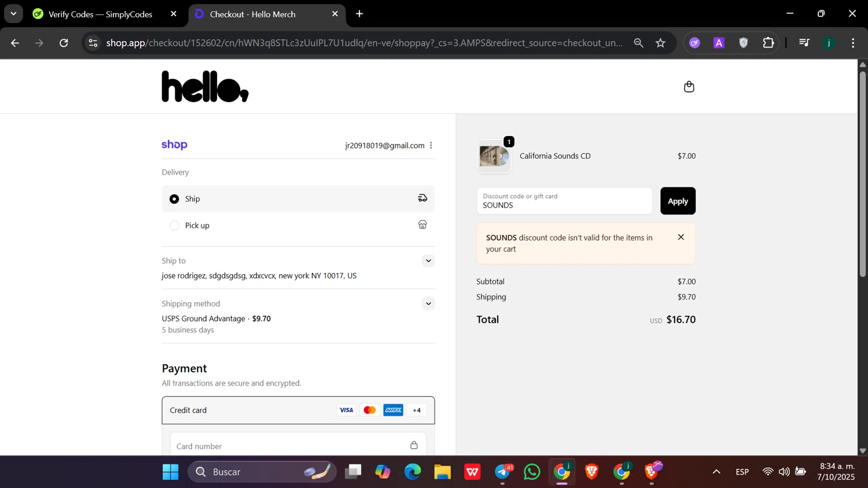Open site information icon in address bar

93,43
